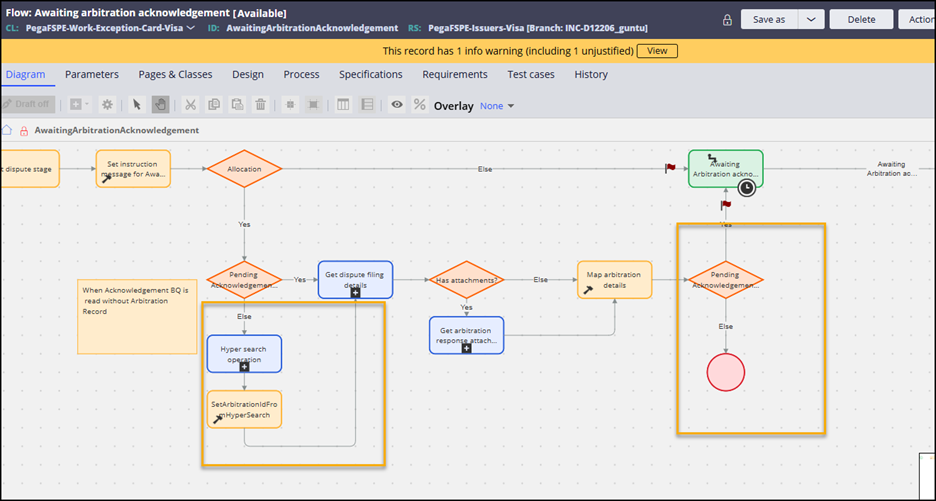This screenshot has width=936, height=501.
Task: Switch to the Parameters tab
Action: (92, 75)
